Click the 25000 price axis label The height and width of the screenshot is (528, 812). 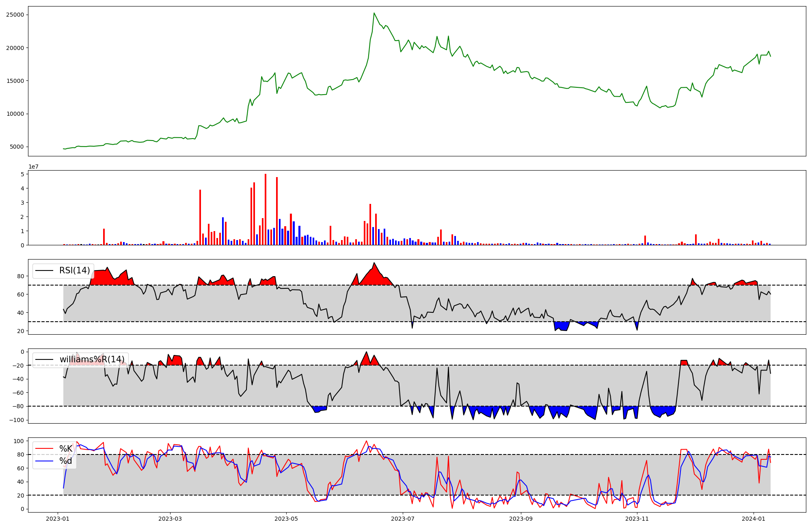15,15
